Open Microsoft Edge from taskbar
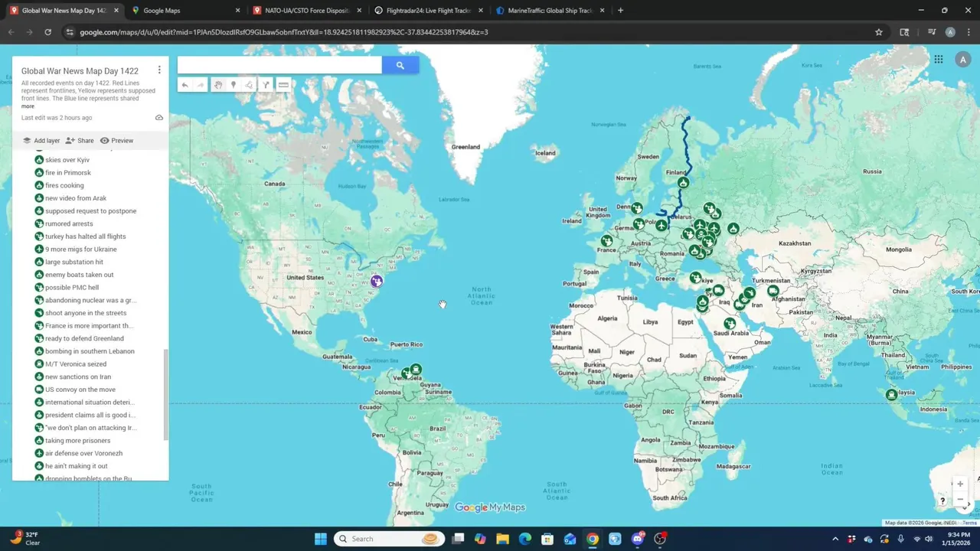The image size is (980, 551). tap(525, 539)
